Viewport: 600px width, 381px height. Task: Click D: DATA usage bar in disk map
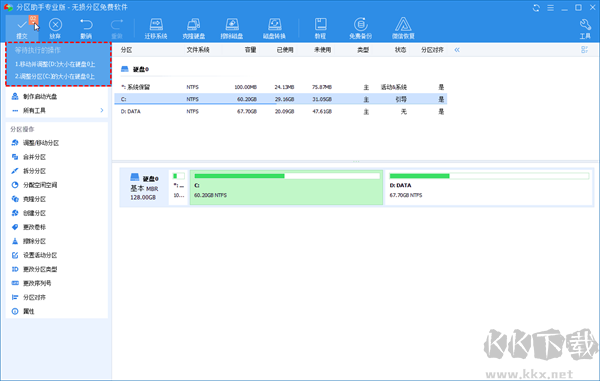[x=489, y=176]
